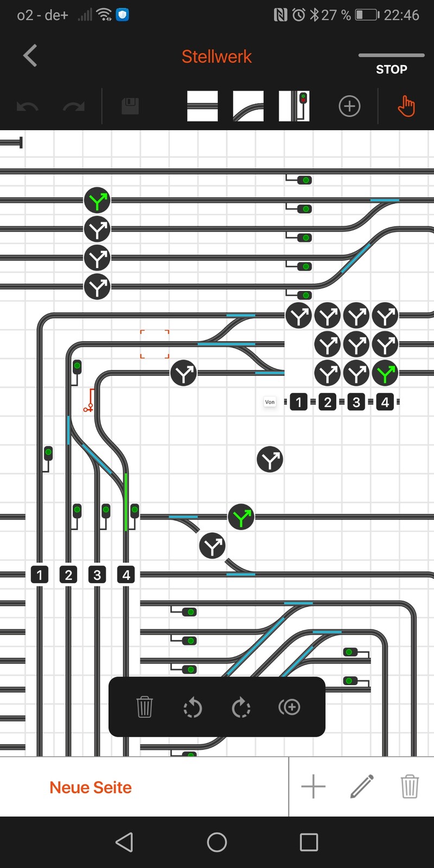Tap the Stellwerk title
The width and height of the screenshot is (434, 868).
pos(216,56)
